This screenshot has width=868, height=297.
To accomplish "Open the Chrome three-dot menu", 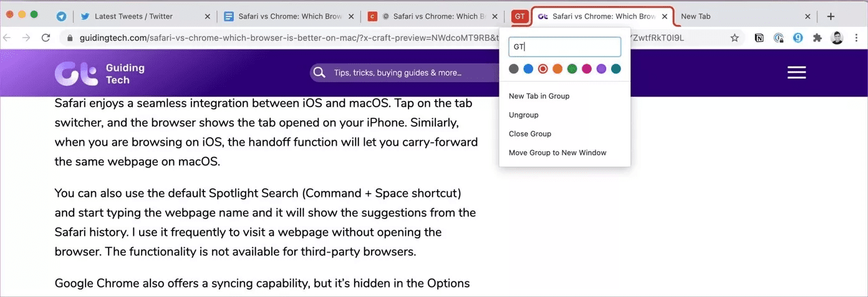I will coord(858,38).
